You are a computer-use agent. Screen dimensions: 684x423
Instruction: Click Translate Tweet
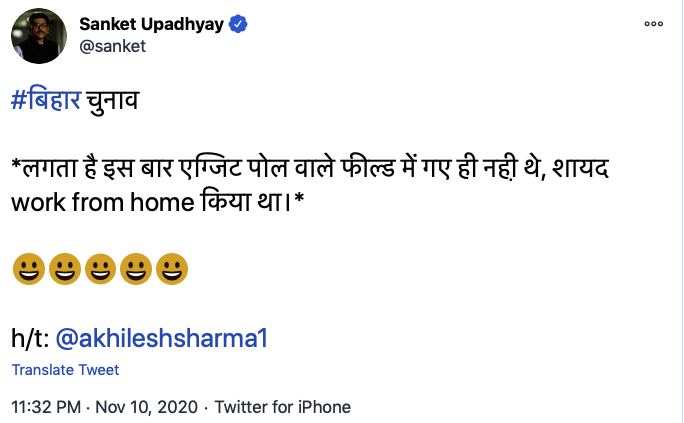coord(65,370)
